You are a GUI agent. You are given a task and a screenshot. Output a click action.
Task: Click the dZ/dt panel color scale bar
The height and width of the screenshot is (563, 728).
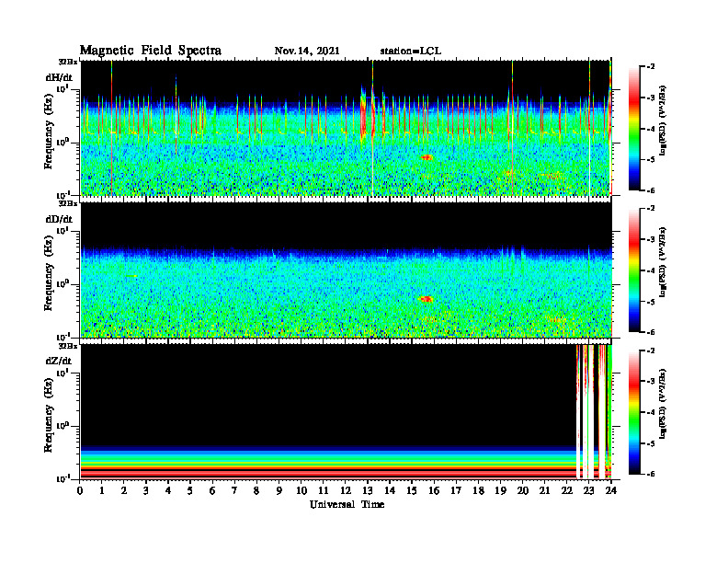(x=634, y=412)
